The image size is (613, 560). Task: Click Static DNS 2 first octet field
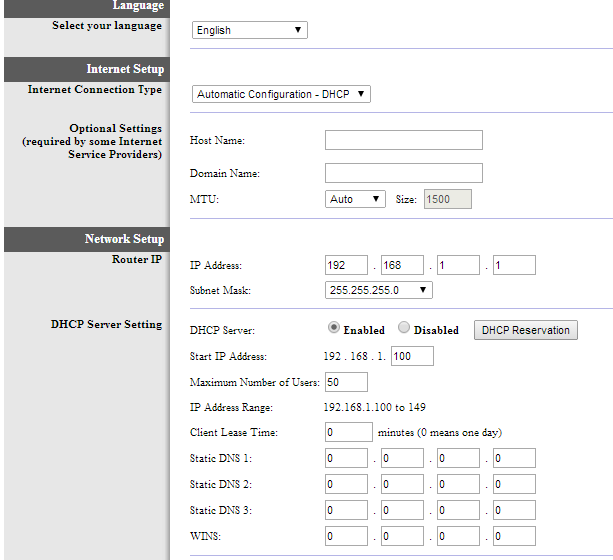pyautogui.click(x=346, y=484)
